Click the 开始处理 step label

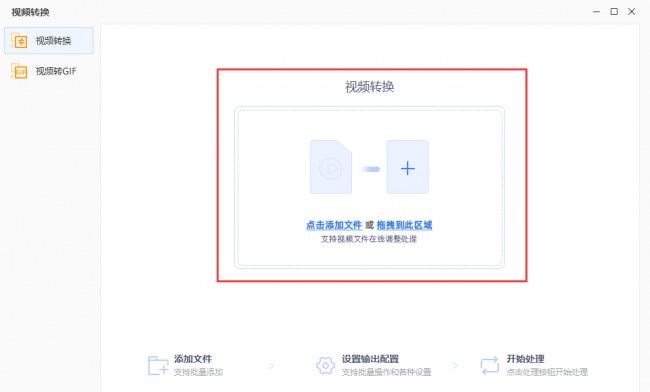pos(525,359)
